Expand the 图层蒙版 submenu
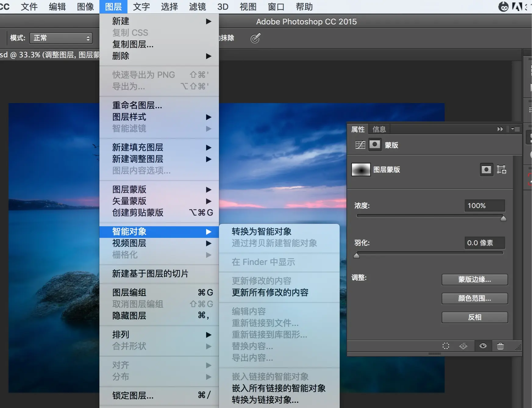 [159, 189]
